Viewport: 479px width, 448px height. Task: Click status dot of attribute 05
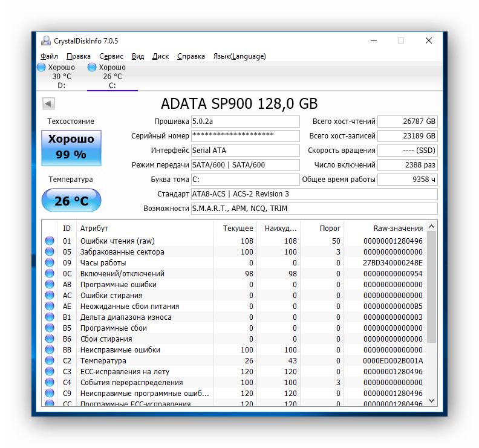[x=50, y=252]
